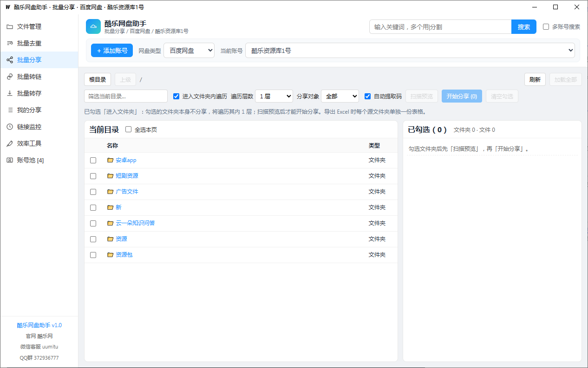
Task: Open the 安卓app folder link
Action: click(126, 160)
